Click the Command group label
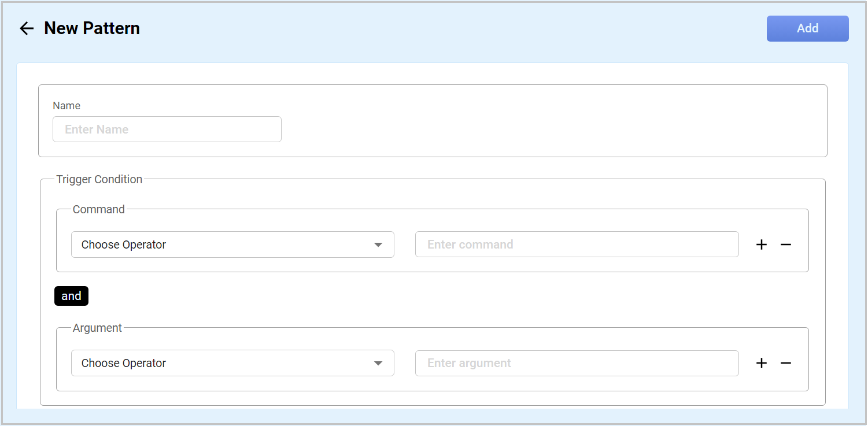The image size is (868, 426). click(x=99, y=209)
